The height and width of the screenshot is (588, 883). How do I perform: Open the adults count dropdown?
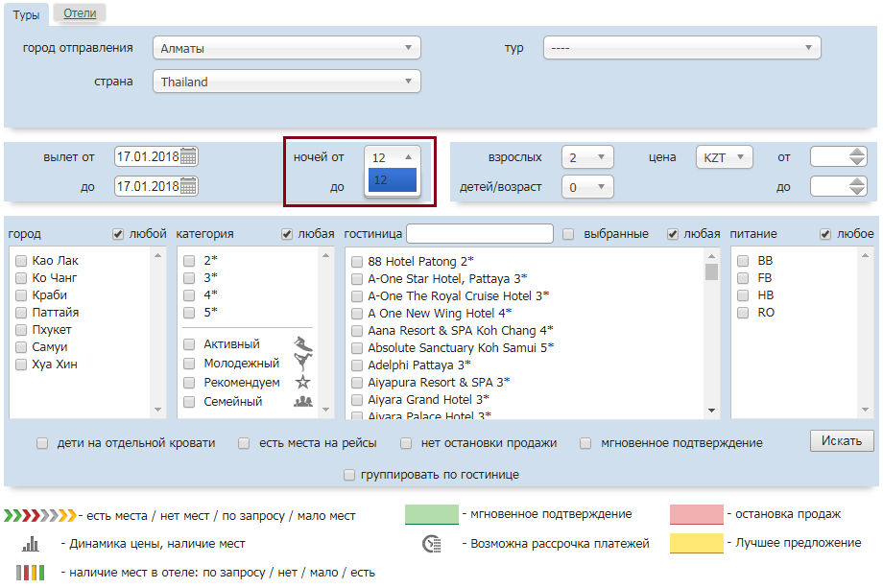pyautogui.click(x=586, y=157)
